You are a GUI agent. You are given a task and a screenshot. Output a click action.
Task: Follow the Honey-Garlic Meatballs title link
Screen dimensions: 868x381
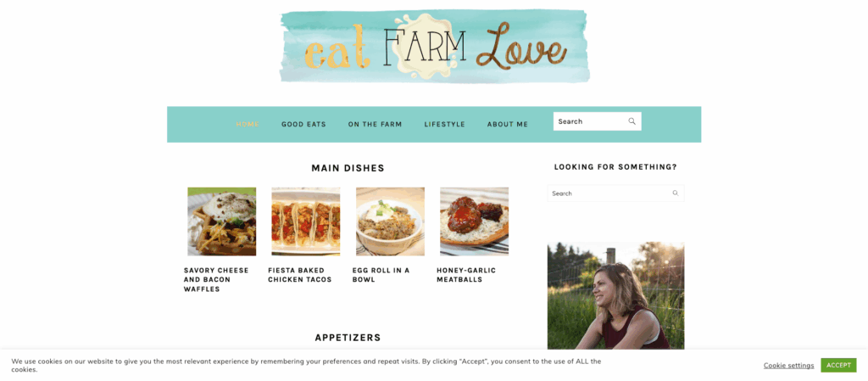(466, 275)
